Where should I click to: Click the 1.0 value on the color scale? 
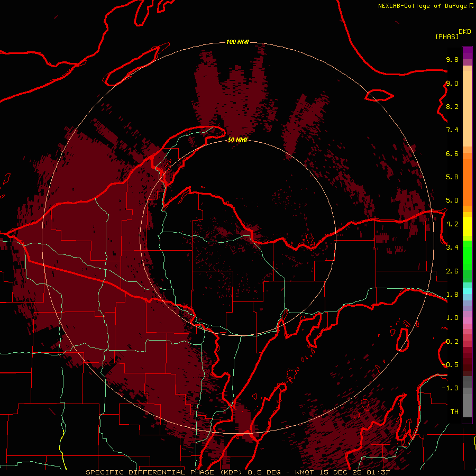coord(452,318)
